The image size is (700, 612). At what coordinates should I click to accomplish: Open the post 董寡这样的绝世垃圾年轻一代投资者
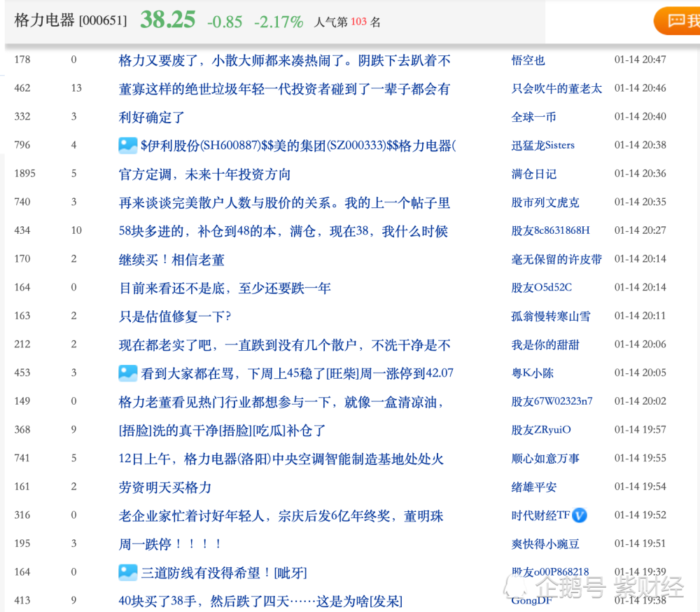284,88
